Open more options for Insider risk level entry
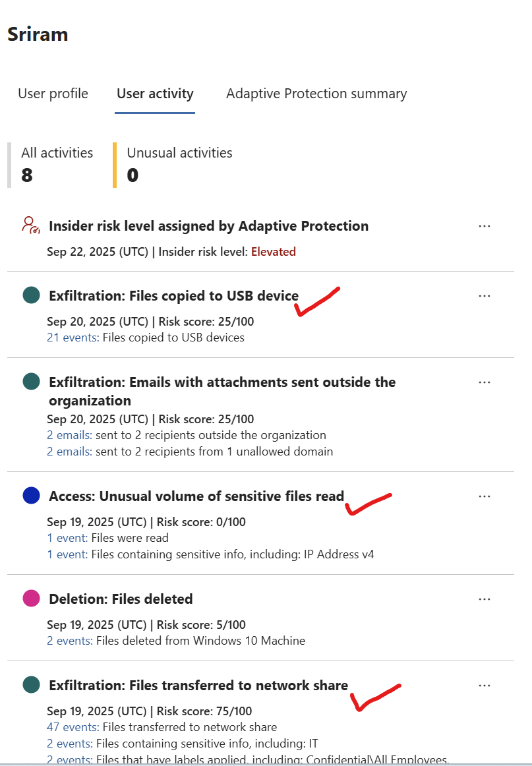532x766 pixels. [485, 226]
